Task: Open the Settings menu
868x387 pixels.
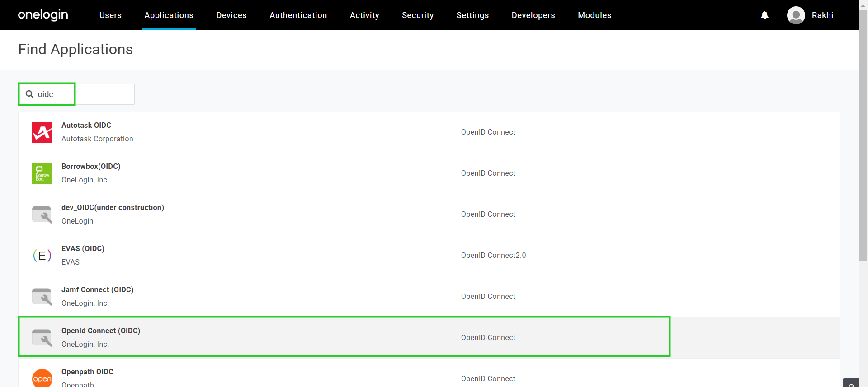Action: click(472, 15)
